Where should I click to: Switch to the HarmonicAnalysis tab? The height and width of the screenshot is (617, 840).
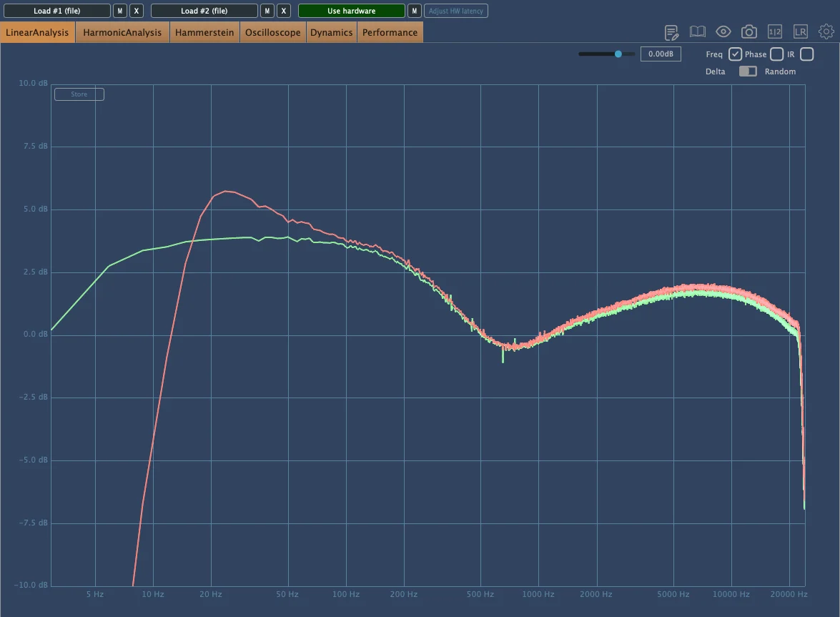tap(122, 32)
